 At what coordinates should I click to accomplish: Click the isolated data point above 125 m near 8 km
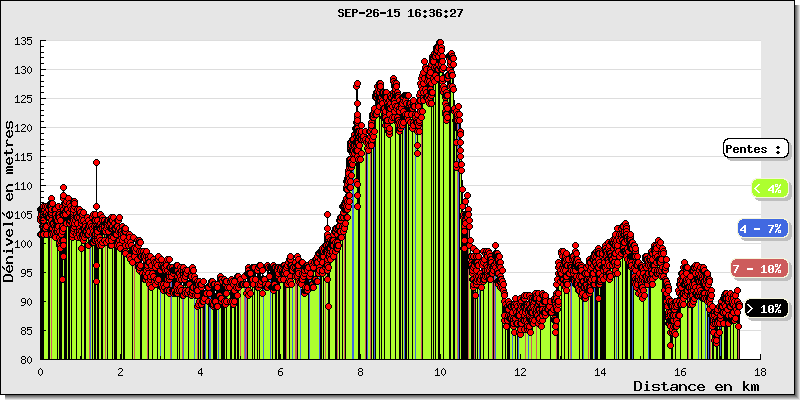pos(357,85)
